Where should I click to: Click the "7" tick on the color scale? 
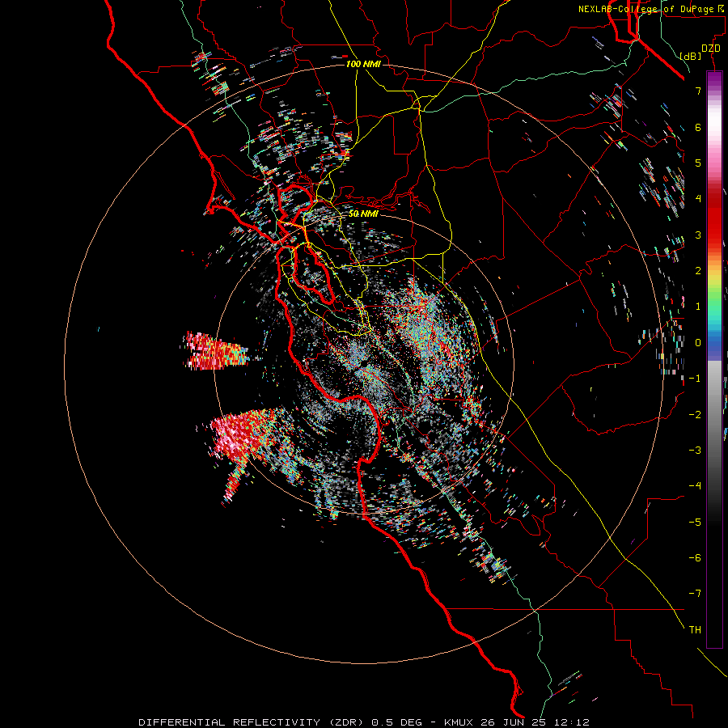click(698, 91)
